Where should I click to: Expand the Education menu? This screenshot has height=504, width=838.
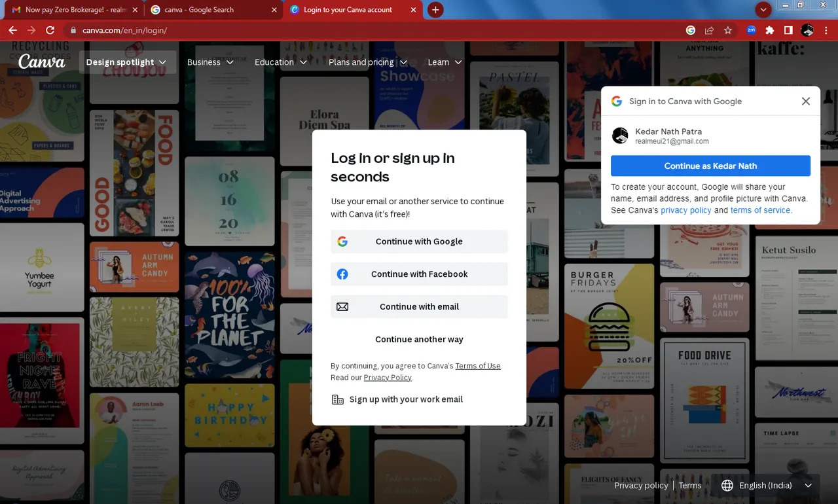(281, 62)
